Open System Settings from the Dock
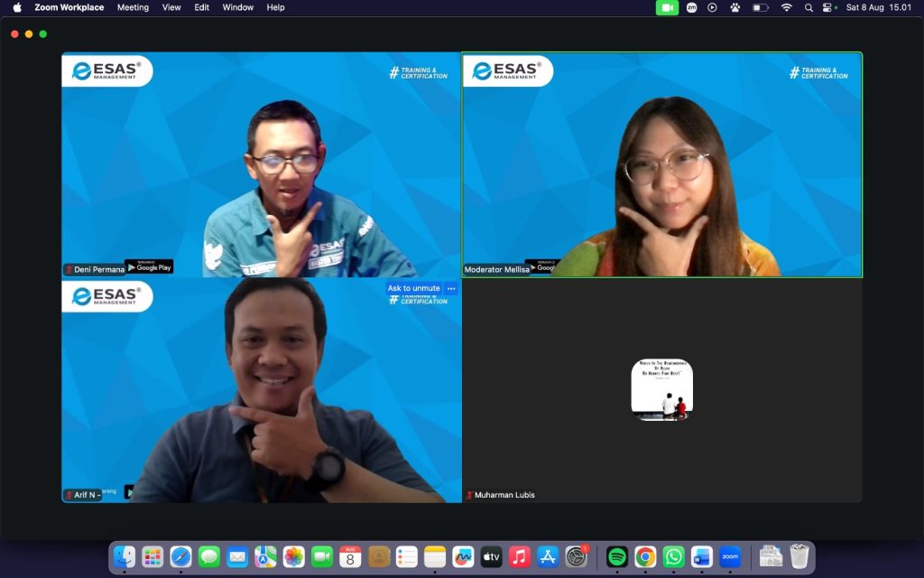This screenshot has width=924, height=578. tap(576, 556)
